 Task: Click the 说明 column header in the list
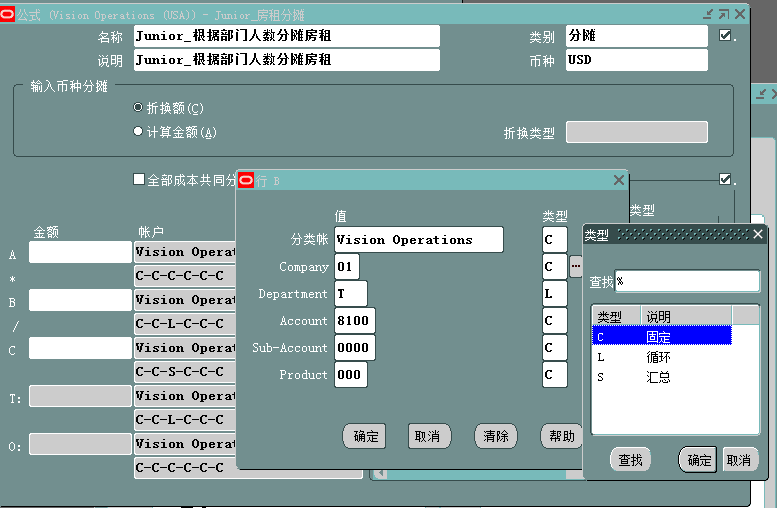click(686, 316)
